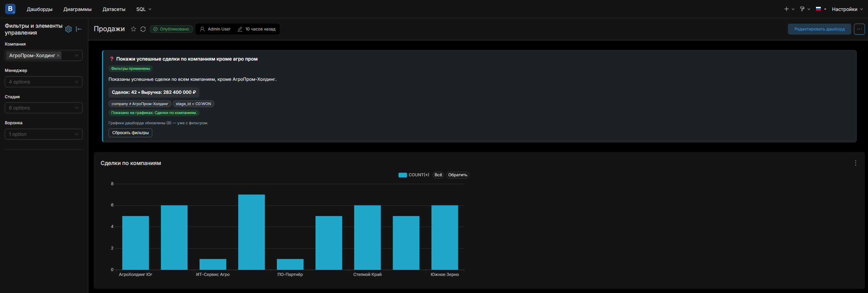This screenshot has height=293, width=868.
Task: Click Сбросить фильтры button
Action: 130,133
